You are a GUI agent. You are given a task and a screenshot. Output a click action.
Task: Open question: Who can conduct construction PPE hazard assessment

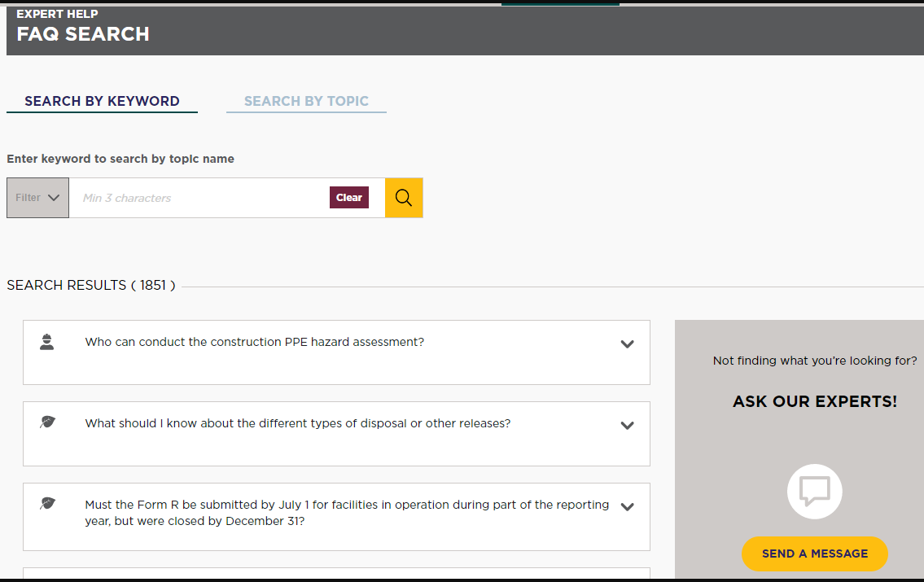pos(255,342)
